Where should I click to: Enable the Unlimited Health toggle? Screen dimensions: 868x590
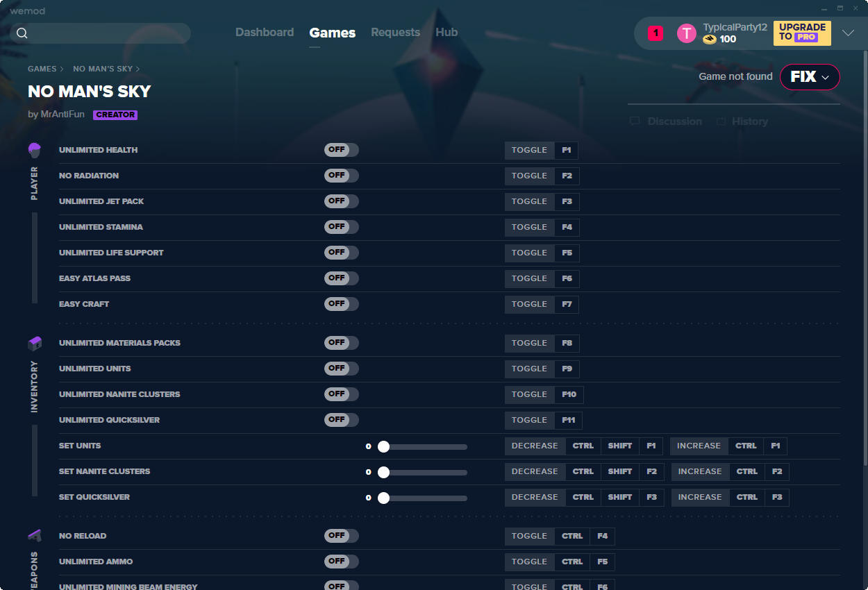point(342,150)
